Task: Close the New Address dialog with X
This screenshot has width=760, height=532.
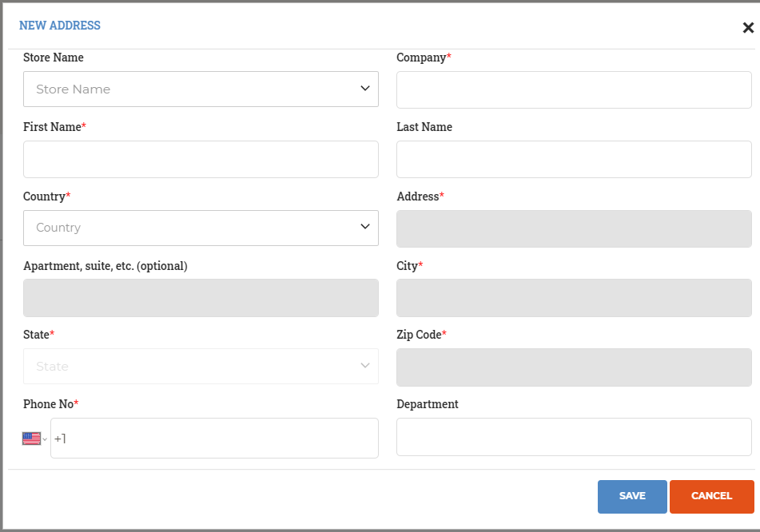Action: pyautogui.click(x=748, y=28)
